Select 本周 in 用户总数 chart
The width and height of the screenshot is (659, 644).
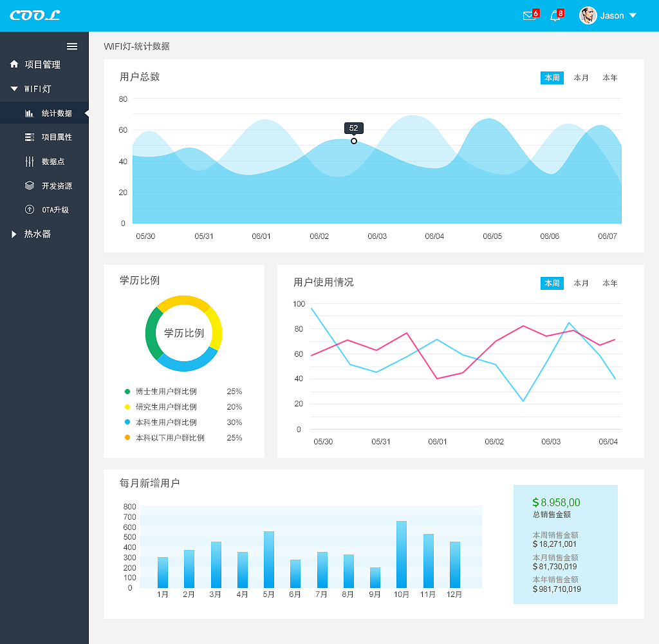click(552, 78)
